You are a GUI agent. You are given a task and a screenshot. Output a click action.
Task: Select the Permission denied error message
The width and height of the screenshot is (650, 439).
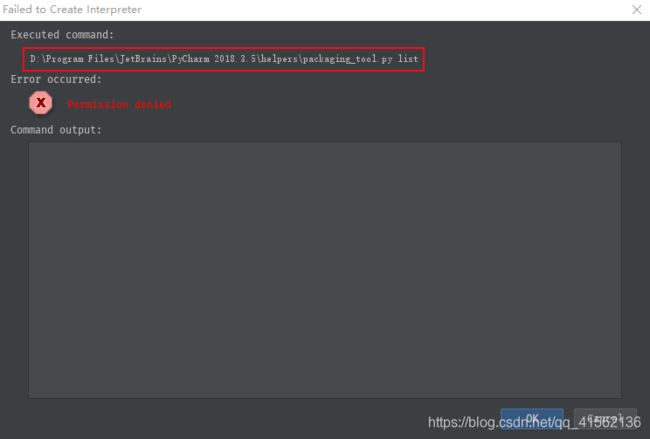[x=119, y=104]
